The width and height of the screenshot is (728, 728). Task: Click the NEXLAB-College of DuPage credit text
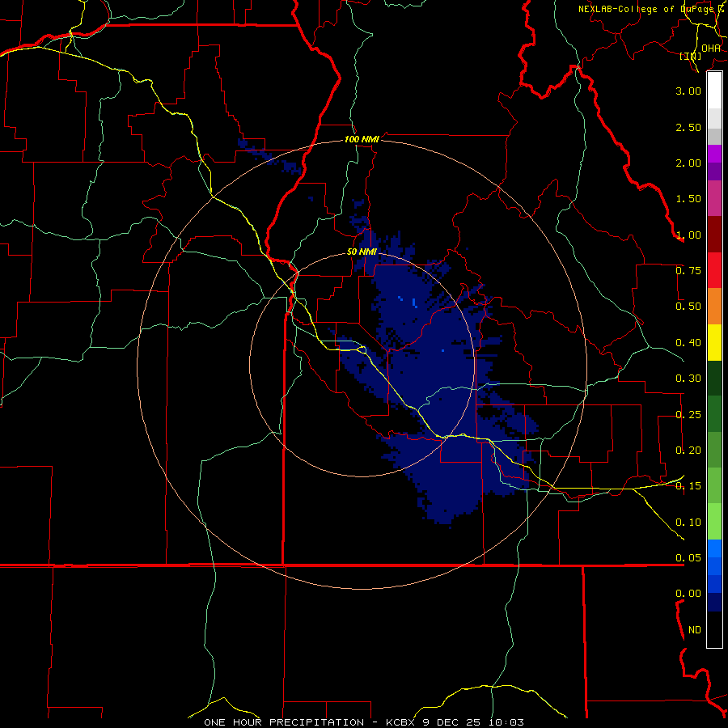click(650, 9)
